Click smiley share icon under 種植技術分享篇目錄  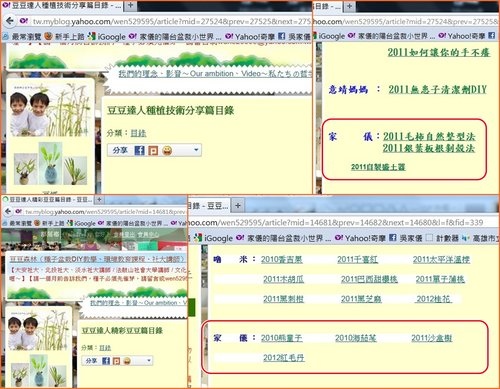167,151
